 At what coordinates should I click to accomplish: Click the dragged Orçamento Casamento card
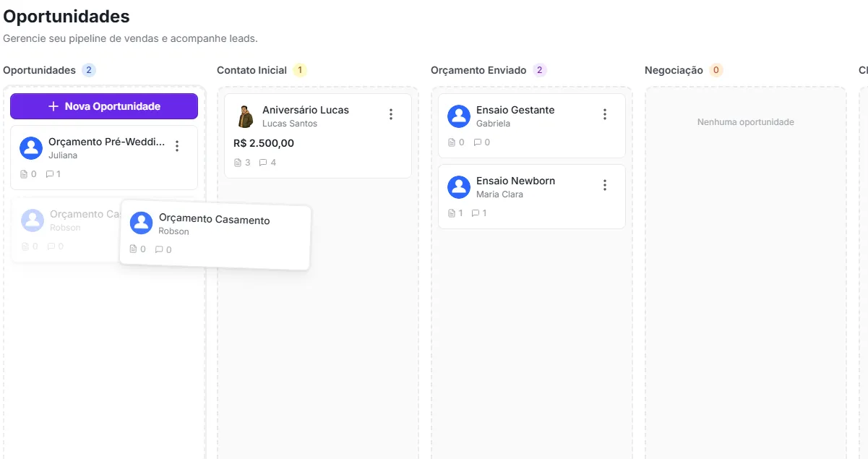[x=215, y=236]
